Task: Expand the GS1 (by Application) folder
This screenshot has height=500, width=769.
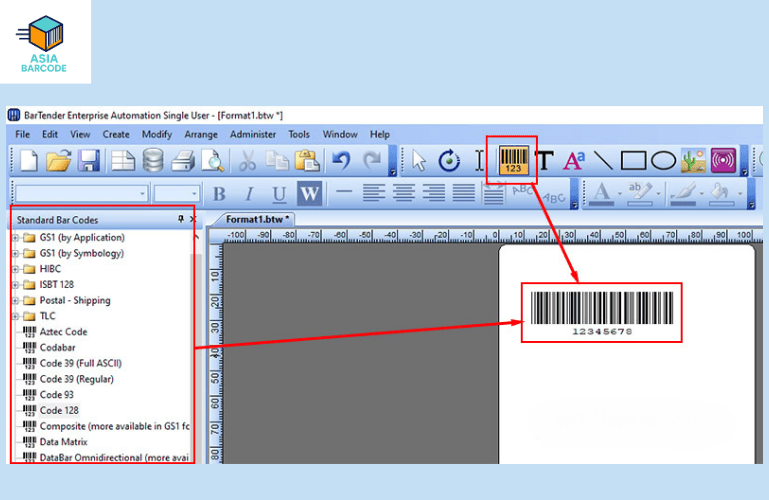Action: pyautogui.click(x=15, y=238)
